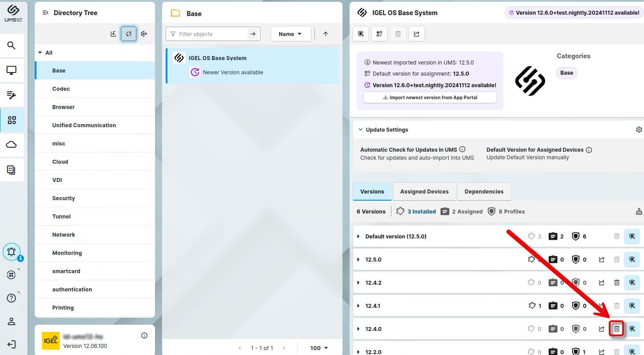The width and height of the screenshot is (644, 355).
Task: Click export icon for version 12.4.2
Action: [x=602, y=282]
